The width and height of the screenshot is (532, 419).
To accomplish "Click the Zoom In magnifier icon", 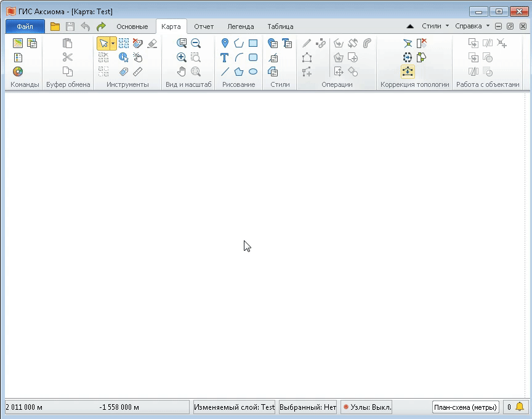I will point(182,57).
